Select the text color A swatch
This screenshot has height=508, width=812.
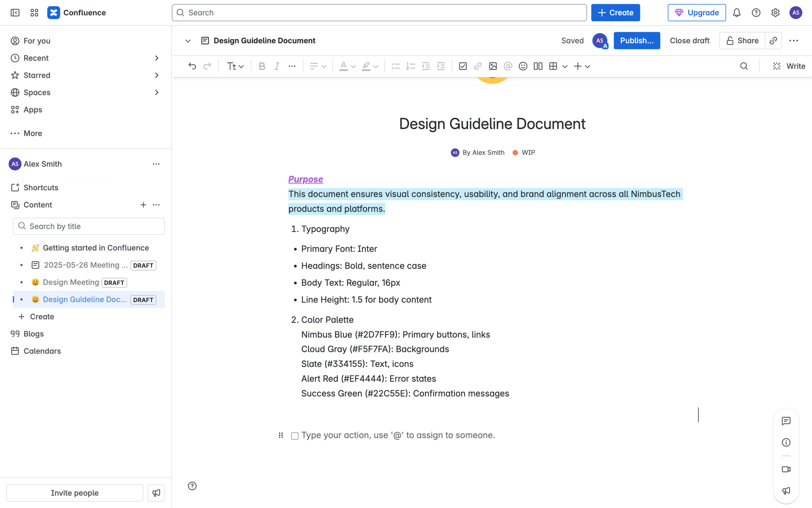pos(343,66)
